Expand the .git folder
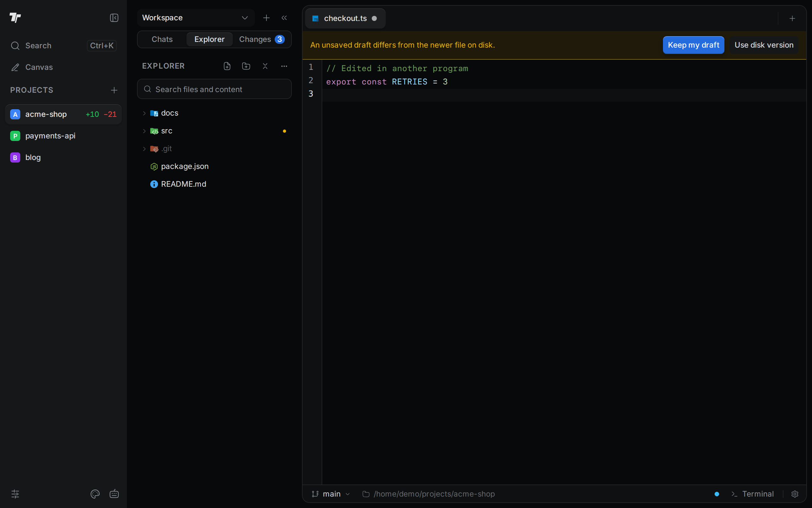The width and height of the screenshot is (812, 508). tap(214, 149)
